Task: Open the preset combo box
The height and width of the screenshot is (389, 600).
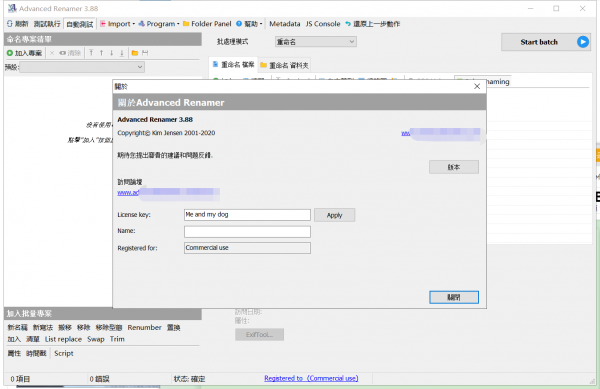Action: click(x=82, y=67)
